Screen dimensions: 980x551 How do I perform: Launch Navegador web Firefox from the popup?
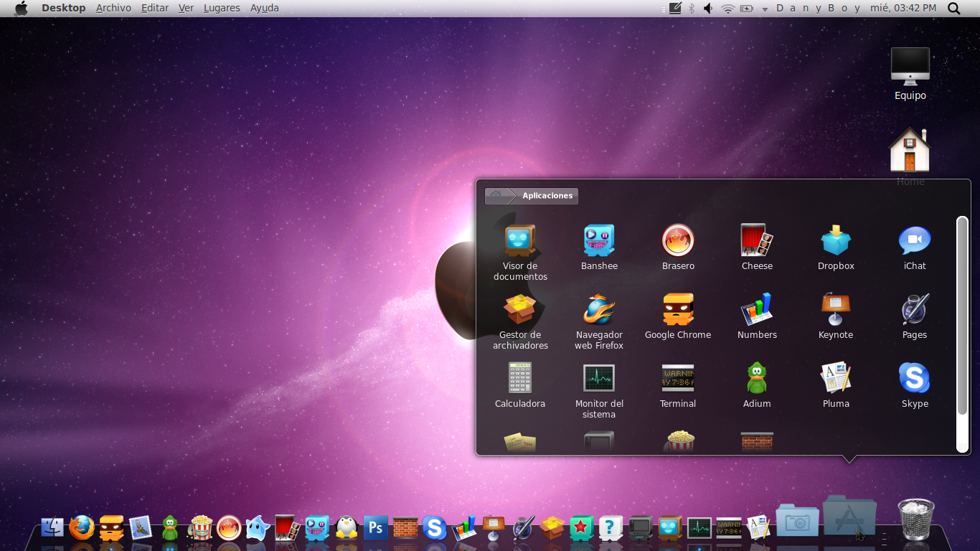tap(599, 321)
